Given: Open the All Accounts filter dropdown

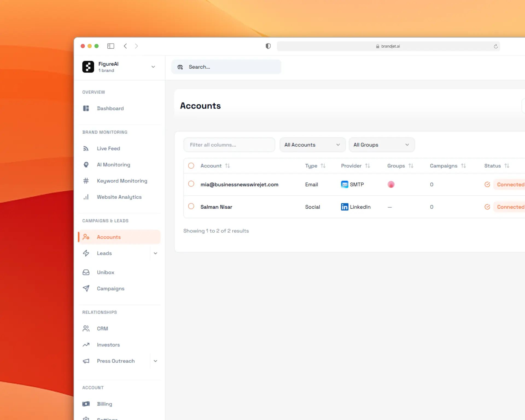Looking at the screenshot, I should click(x=312, y=145).
